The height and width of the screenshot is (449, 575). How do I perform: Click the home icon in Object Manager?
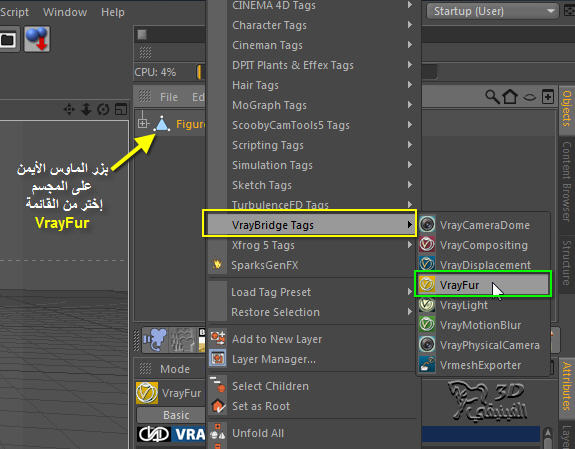pyautogui.click(x=510, y=97)
